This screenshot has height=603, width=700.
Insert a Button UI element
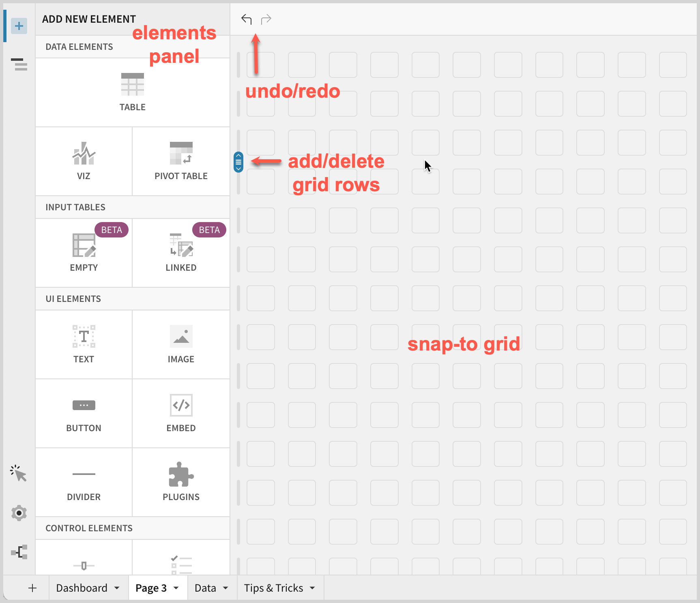pos(84,413)
